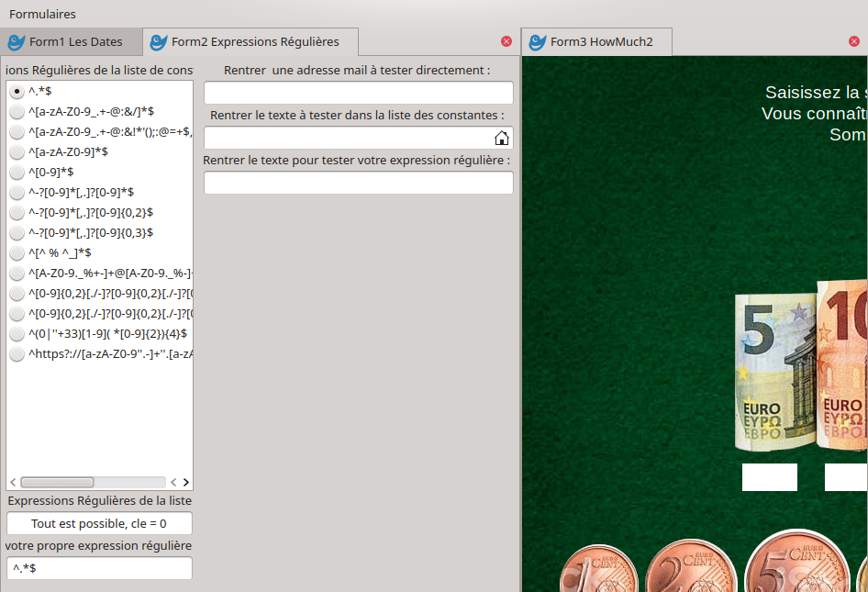Click the 5 cent coin
The width and height of the screenshot is (868, 592).
797,561
